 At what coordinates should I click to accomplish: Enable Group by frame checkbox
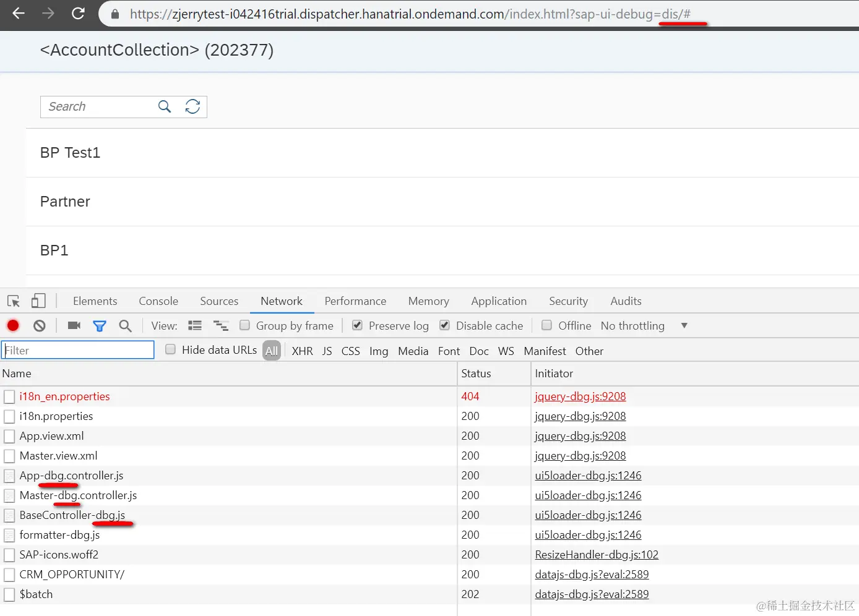point(245,325)
